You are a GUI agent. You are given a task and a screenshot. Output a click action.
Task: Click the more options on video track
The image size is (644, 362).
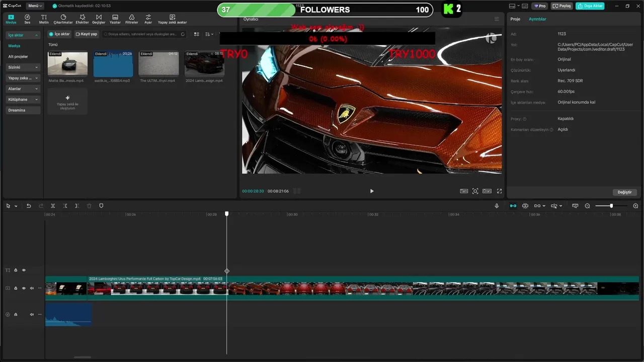pos(40,288)
